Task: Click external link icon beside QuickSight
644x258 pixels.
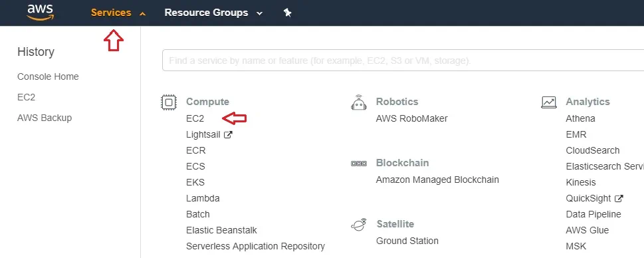Action: coord(619,198)
